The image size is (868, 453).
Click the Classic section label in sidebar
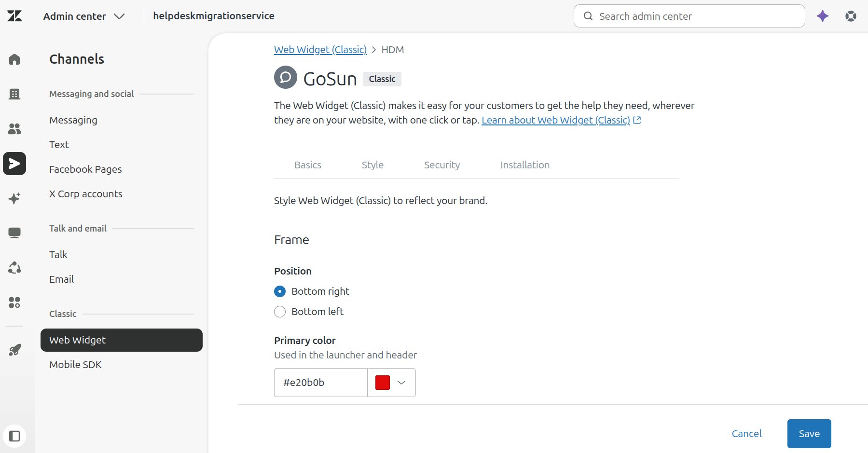[x=63, y=314]
